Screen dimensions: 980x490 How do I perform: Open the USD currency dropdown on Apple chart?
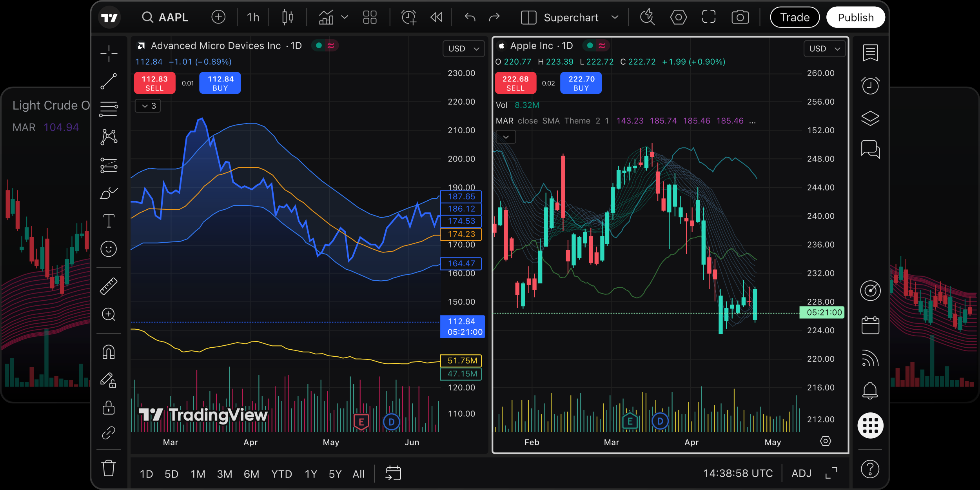824,49
